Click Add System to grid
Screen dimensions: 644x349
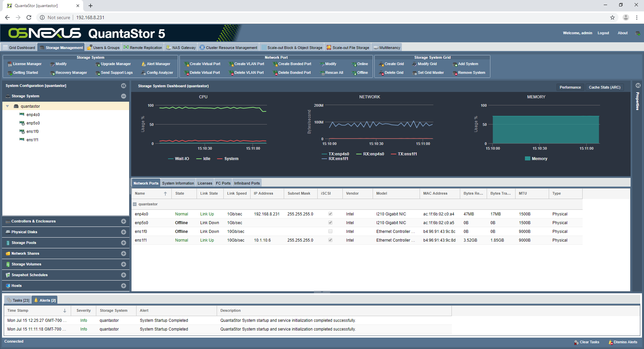pyautogui.click(x=466, y=64)
